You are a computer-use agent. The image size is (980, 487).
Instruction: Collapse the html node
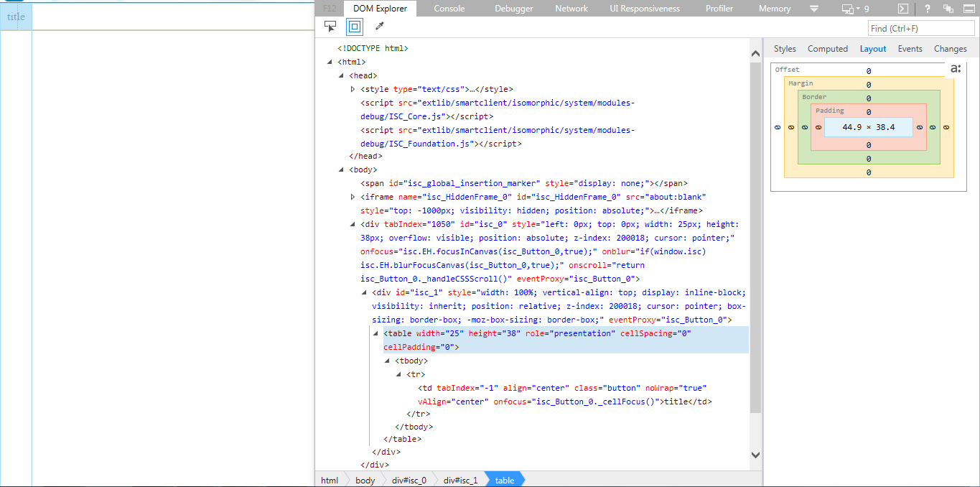click(330, 62)
